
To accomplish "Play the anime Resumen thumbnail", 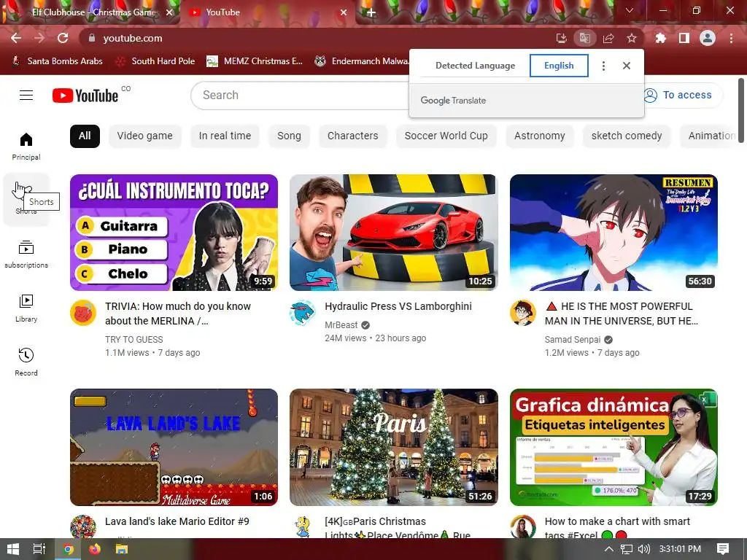I will pyautogui.click(x=614, y=233).
